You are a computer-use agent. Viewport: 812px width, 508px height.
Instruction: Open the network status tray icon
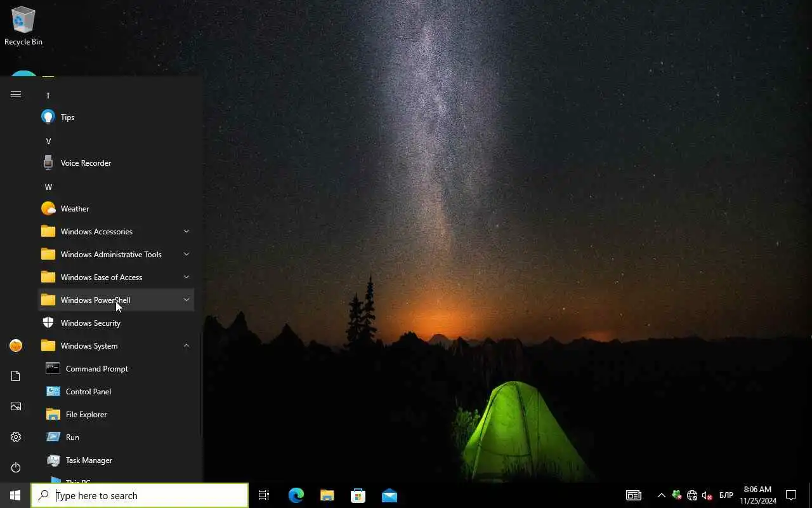coord(692,495)
